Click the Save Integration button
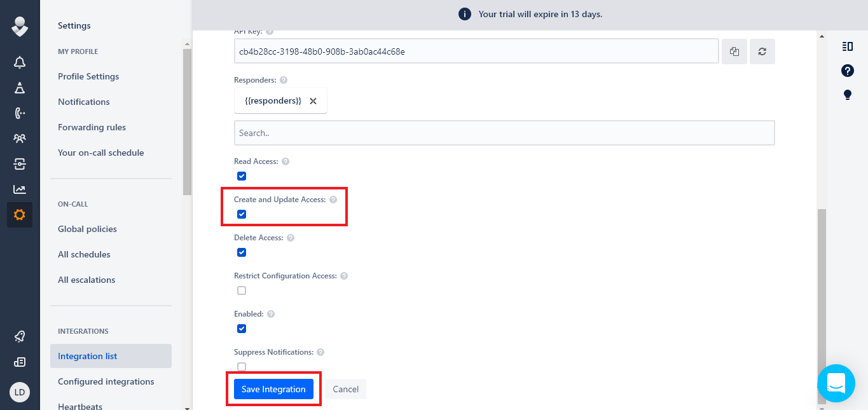This screenshot has width=868, height=410. click(273, 389)
